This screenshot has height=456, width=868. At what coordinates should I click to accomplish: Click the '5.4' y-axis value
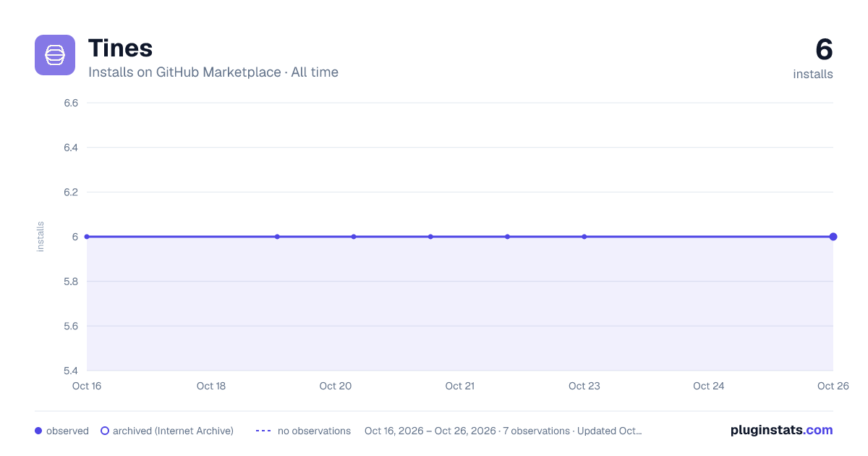71,371
